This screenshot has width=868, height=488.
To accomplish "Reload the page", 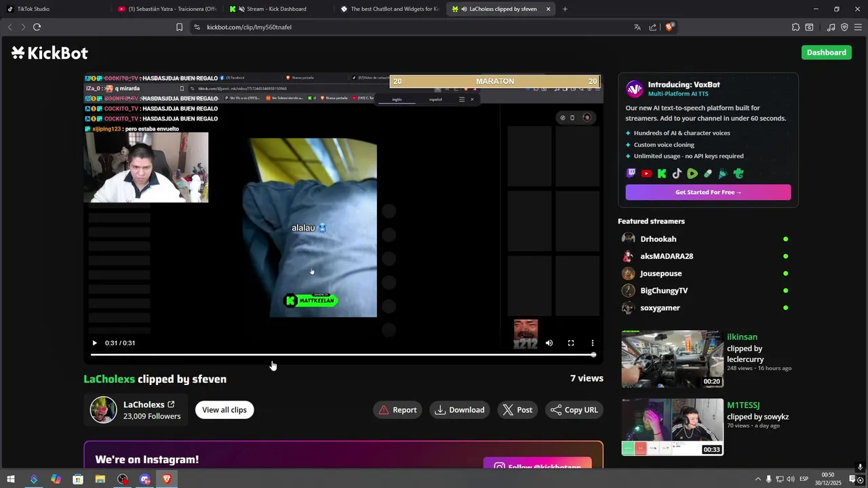I will [x=37, y=27].
